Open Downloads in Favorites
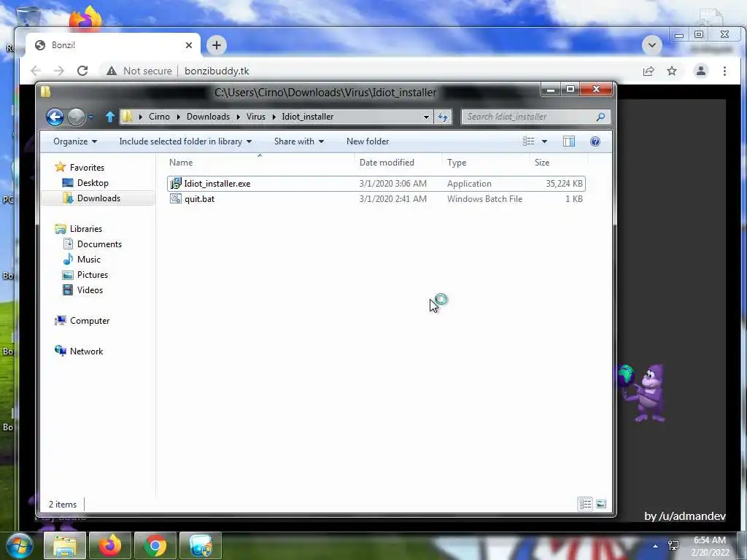This screenshot has height=560, width=747. [x=98, y=198]
